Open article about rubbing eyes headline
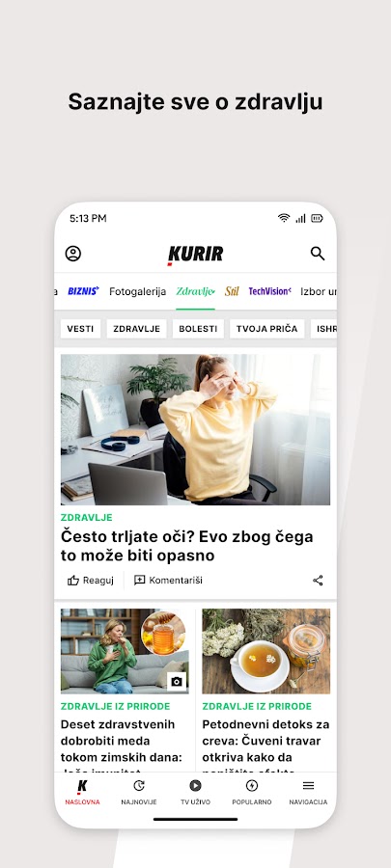This screenshot has width=391, height=868. 186,546
